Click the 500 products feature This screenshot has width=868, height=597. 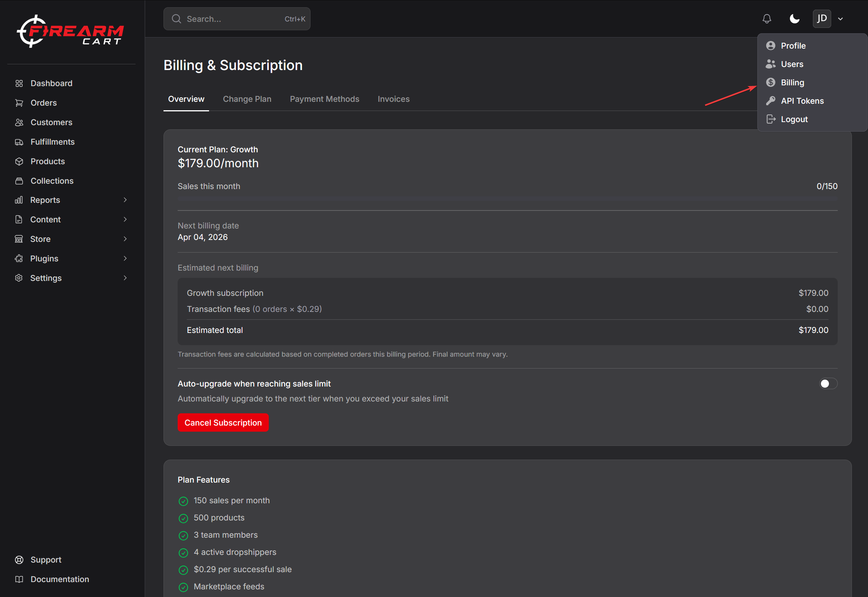pyautogui.click(x=219, y=518)
